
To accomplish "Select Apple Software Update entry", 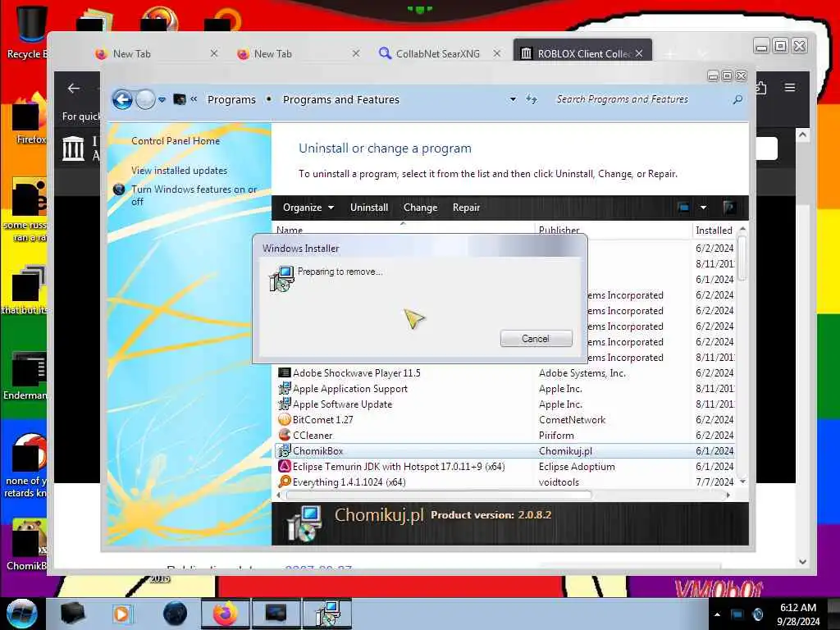I will (x=504, y=404).
